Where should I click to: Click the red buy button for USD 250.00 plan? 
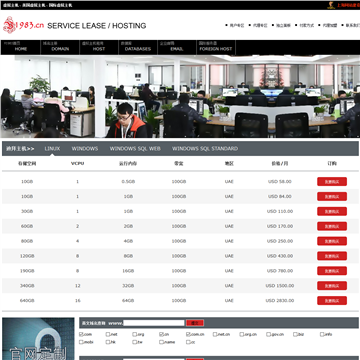click(332, 241)
